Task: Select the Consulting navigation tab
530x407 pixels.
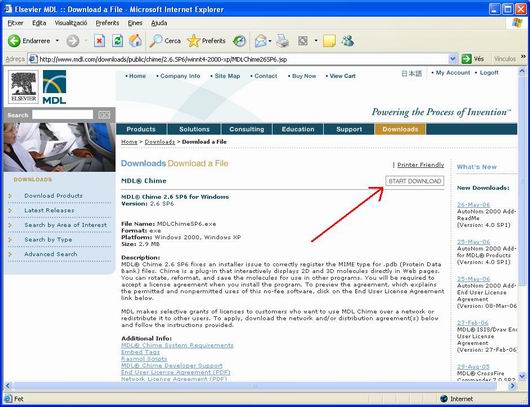Action: click(x=247, y=129)
